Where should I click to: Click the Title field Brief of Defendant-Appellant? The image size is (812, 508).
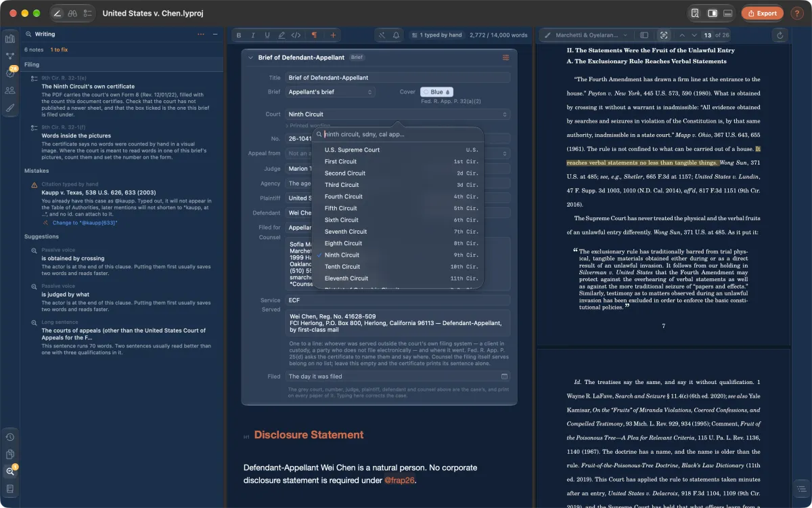click(x=397, y=78)
